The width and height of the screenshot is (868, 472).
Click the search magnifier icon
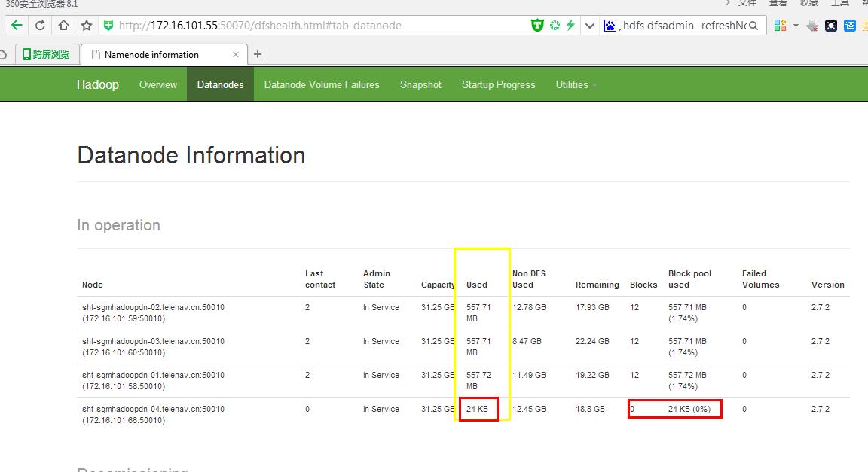(x=753, y=26)
